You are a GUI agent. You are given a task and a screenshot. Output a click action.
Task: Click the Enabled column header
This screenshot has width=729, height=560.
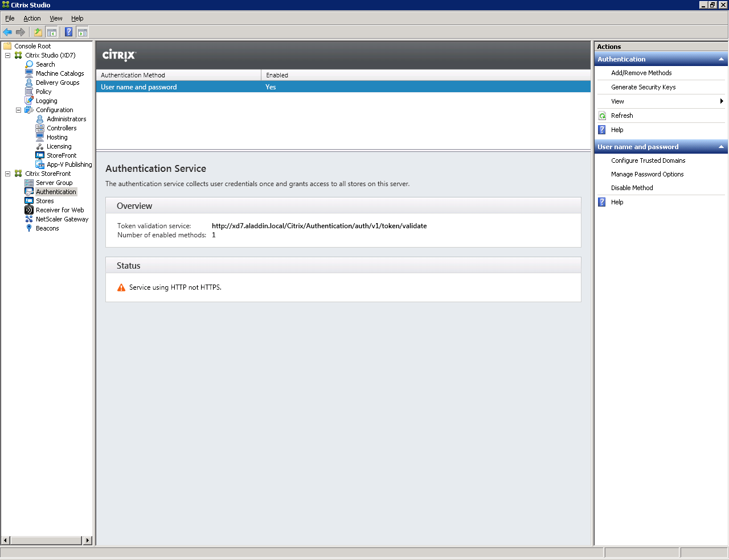[426, 75]
